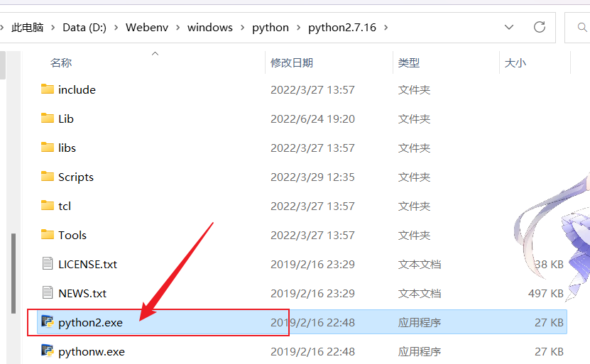Sort by 大小 column header
This screenshot has height=364, width=590.
pos(515,63)
